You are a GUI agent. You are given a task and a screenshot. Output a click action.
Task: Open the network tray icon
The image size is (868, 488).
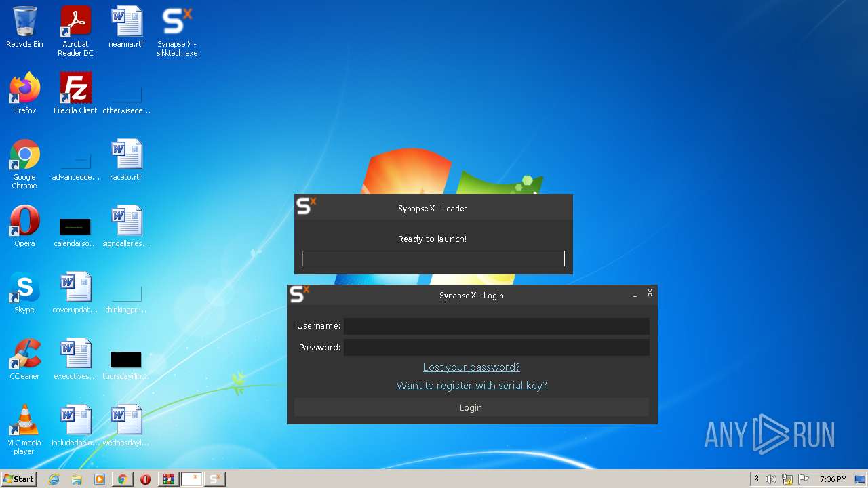(787, 479)
